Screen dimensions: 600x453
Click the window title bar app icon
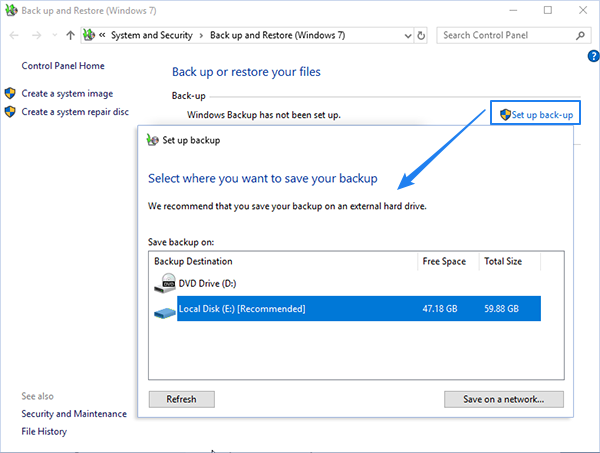[11, 10]
